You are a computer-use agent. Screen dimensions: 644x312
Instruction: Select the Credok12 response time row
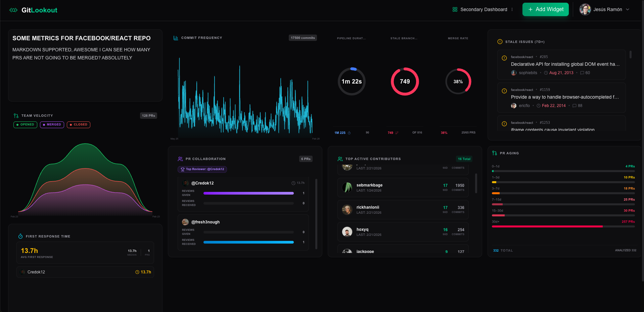click(x=85, y=272)
